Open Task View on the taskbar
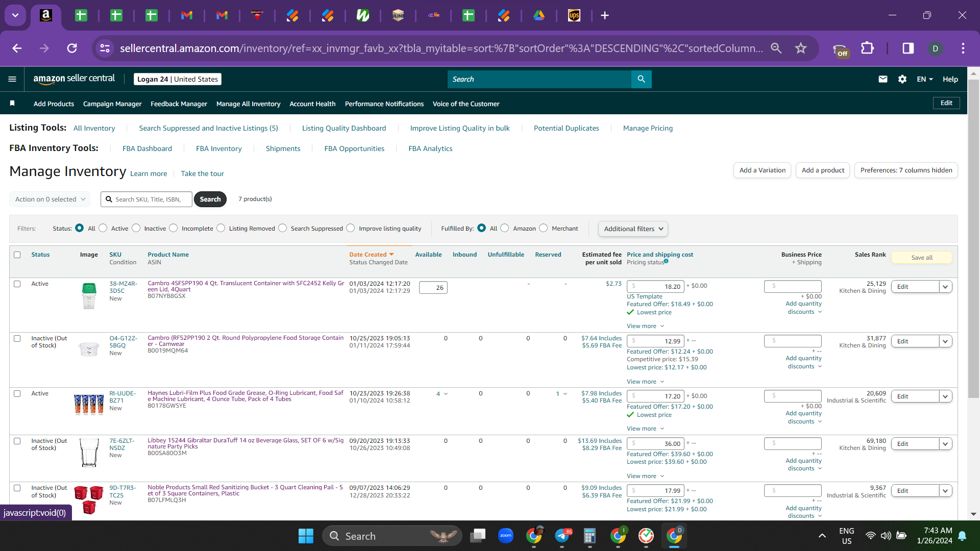Image resolution: width=980 pixels, height=551 pixels. (478, 536)
